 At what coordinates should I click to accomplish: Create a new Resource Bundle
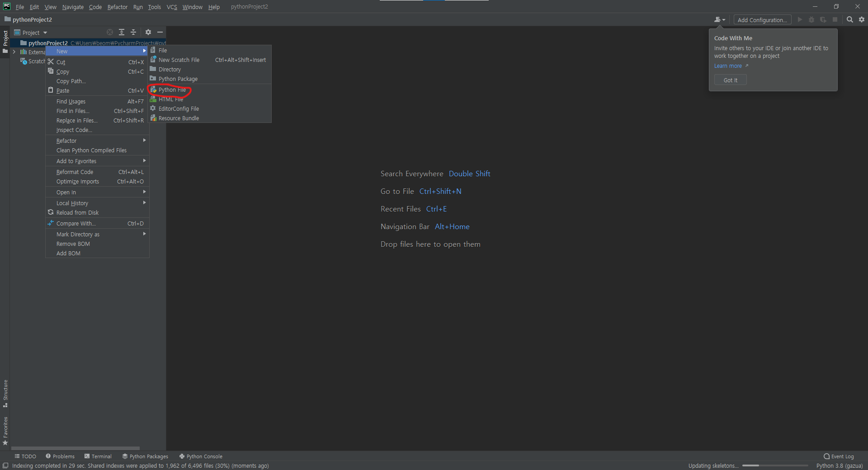pos(210,118)
